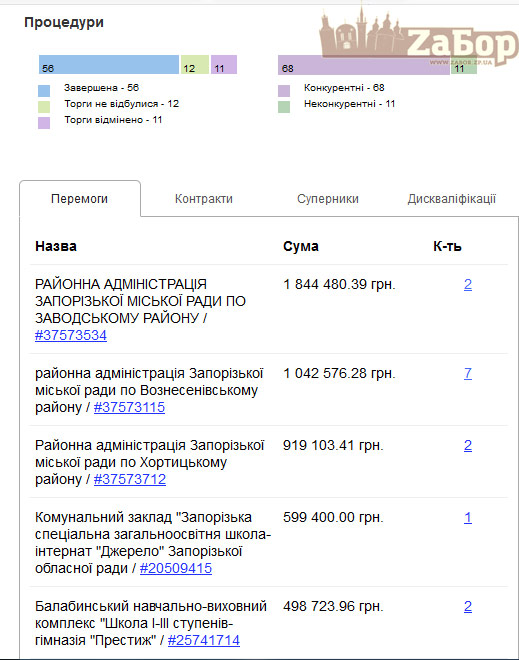Open the Дискваліфікації tab

452,199
